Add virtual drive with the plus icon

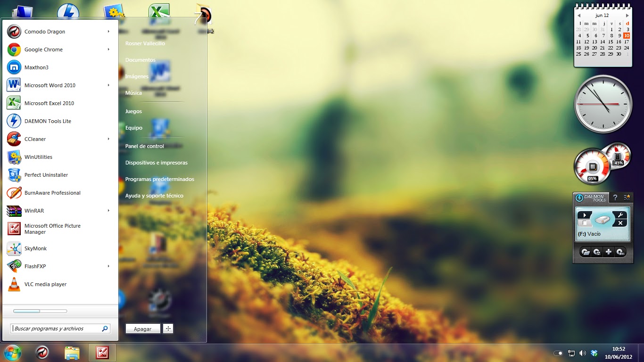tap(609, 252)
